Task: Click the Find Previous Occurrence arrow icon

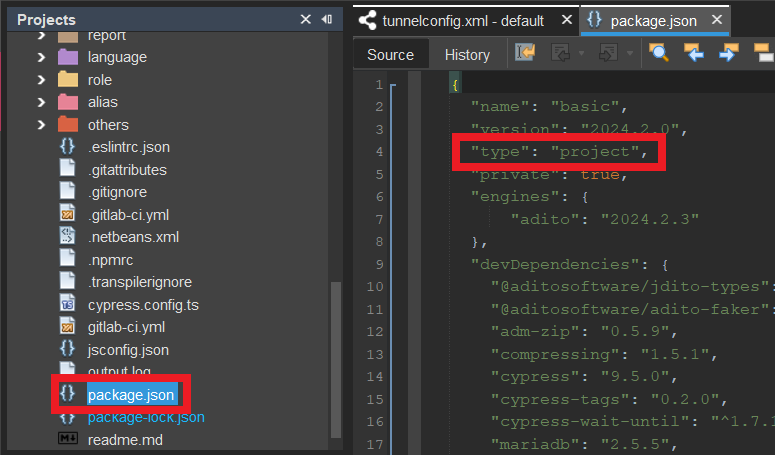Action: (694, 52)
